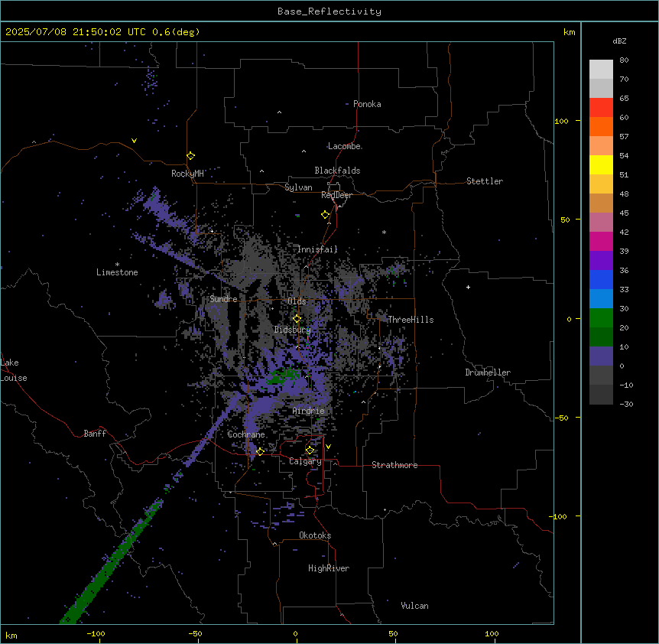The width and height of the screenshot is (659, 644).
Task: Click the Didsbury town label
Action: click(x=293, y=330)
